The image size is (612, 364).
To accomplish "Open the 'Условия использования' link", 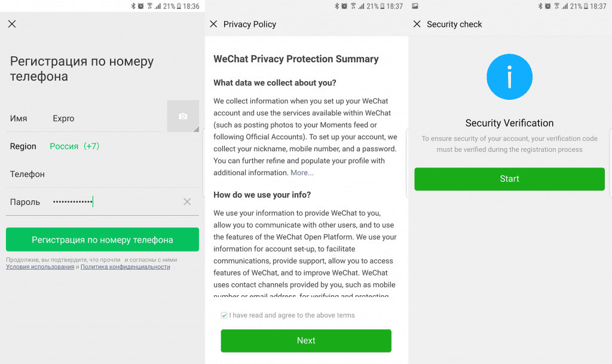I will (40, 267).
